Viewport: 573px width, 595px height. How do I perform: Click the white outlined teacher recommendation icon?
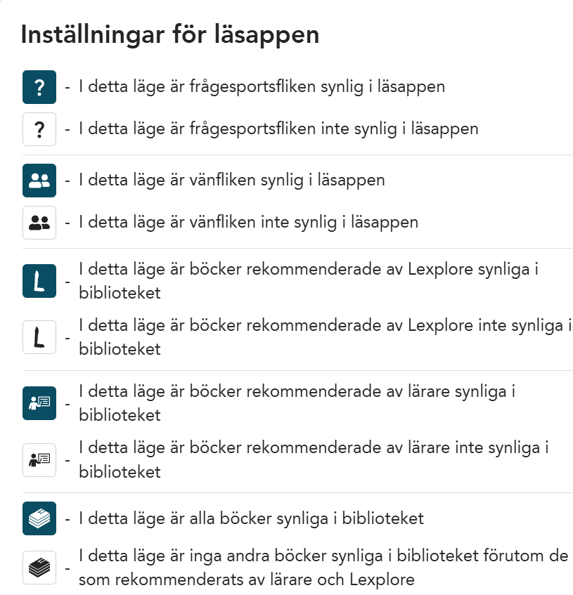tap(39, 460)
